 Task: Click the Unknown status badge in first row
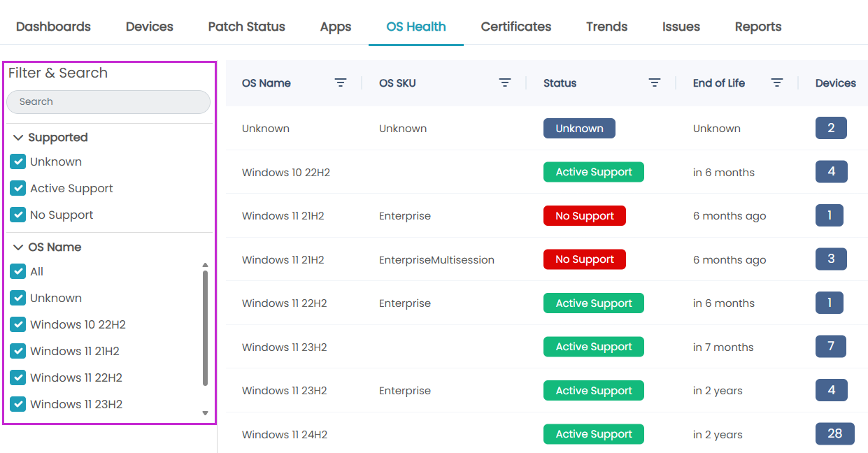[579, 128]
